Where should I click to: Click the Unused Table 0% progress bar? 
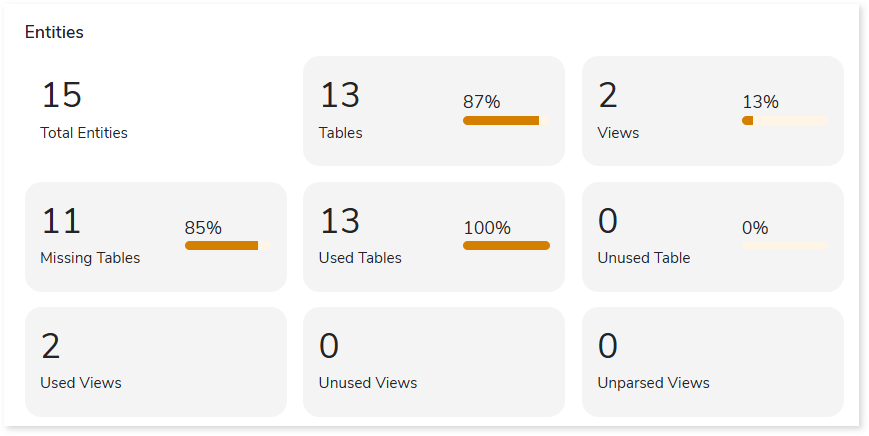784,246
